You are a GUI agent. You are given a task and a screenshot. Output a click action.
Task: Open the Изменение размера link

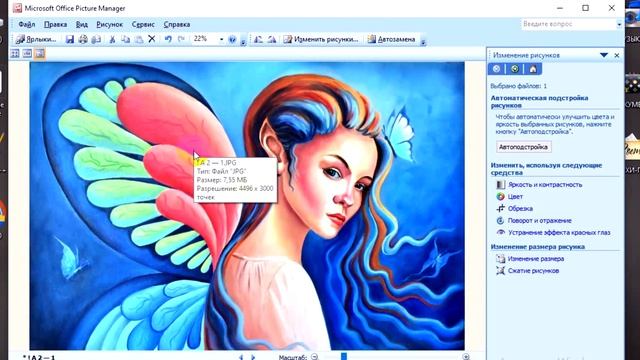coord(536,259)
